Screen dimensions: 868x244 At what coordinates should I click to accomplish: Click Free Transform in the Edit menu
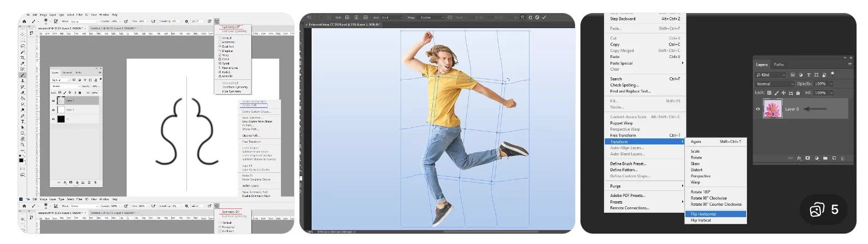(x=623, y=135)
